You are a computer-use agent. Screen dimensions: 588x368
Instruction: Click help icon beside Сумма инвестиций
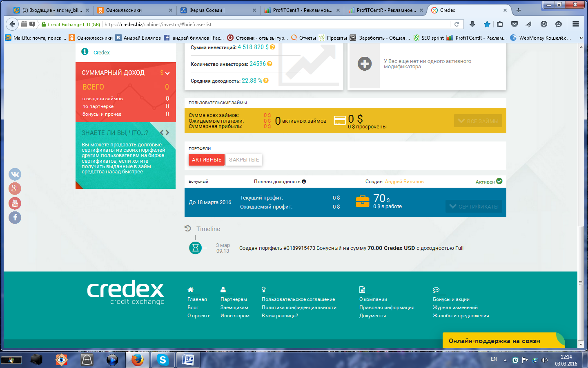point(272,47)
